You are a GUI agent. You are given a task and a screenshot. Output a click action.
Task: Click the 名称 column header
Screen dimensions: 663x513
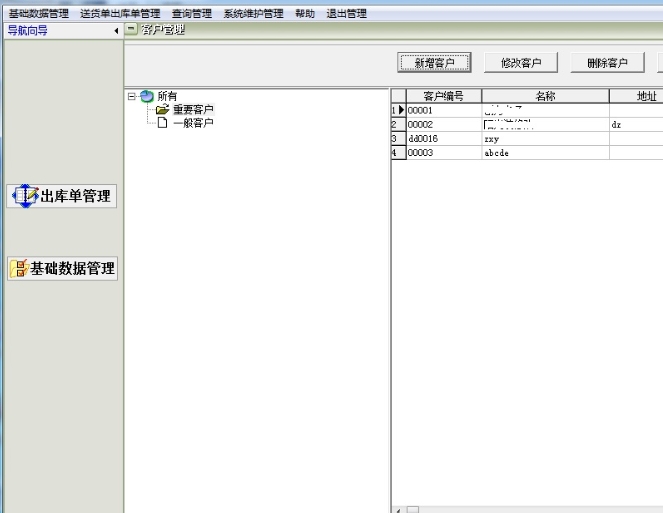click(x=545, y=96)
